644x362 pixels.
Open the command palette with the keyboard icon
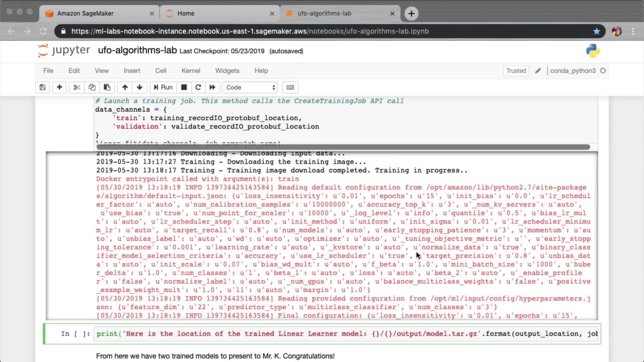290,87
